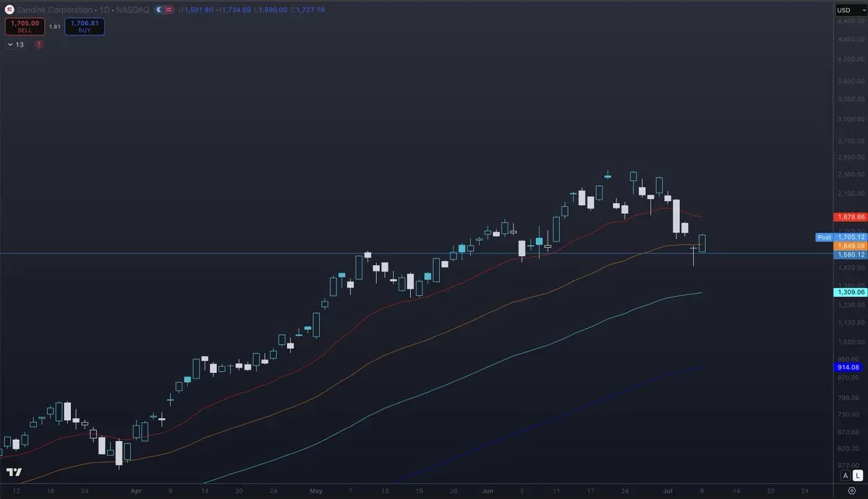Click the high value H1,734.69
This screenshot has width=868, height=499.
click(233, 10)
